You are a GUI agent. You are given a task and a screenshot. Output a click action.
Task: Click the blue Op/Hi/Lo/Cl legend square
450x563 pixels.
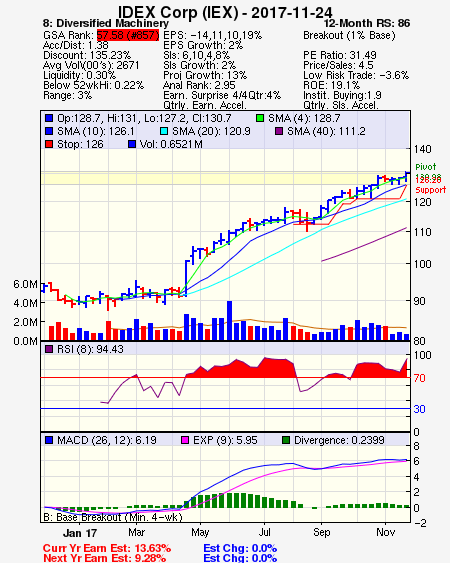pos(49,118)
